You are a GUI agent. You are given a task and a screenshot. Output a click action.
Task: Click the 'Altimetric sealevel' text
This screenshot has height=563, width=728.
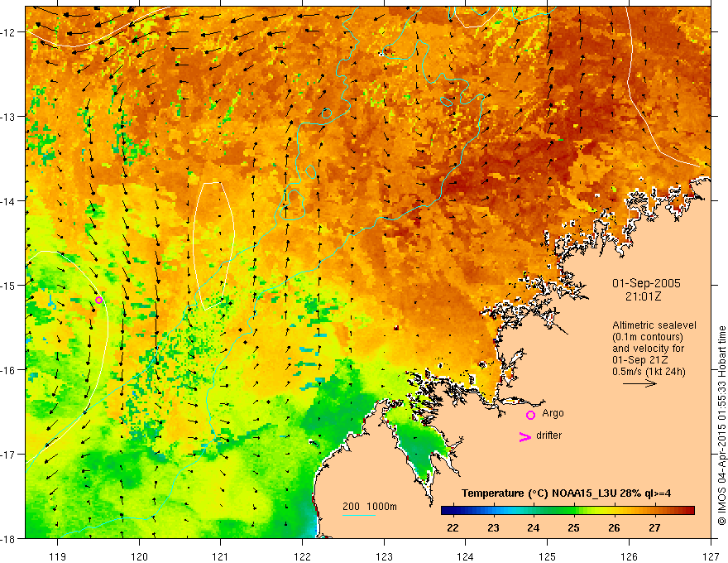coord(654,325)
